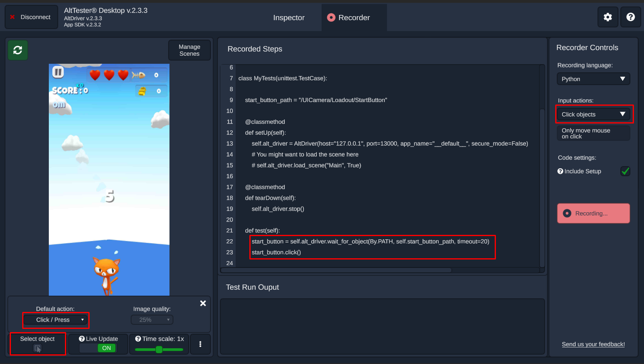The image size is (644, 364).
Task: Click the pause icon in the game view
Action: pos(58,72)
